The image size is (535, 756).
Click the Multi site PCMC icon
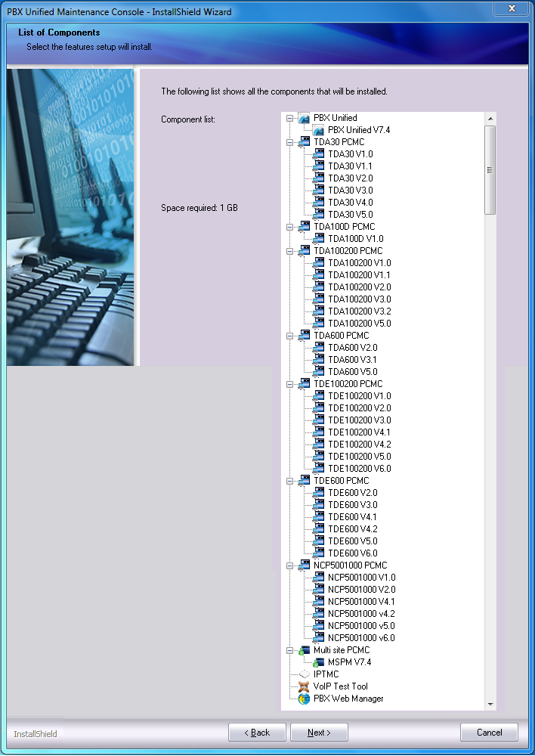[x=304, y=650]
